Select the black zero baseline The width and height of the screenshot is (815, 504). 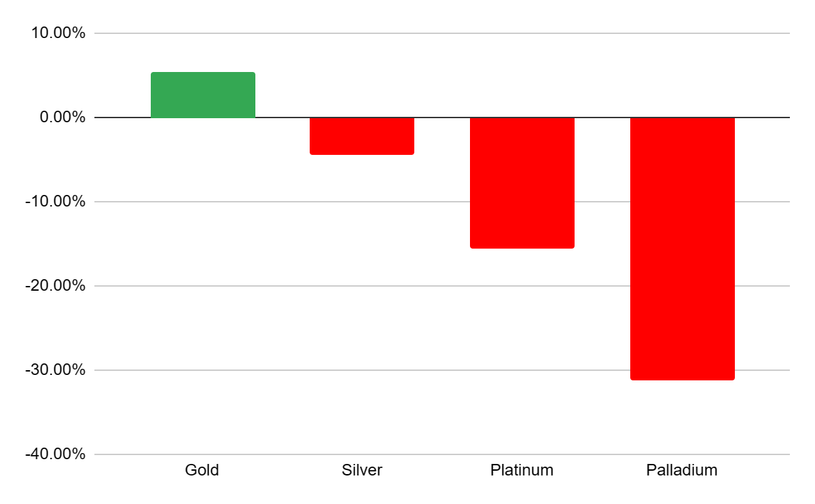(442, 118)
